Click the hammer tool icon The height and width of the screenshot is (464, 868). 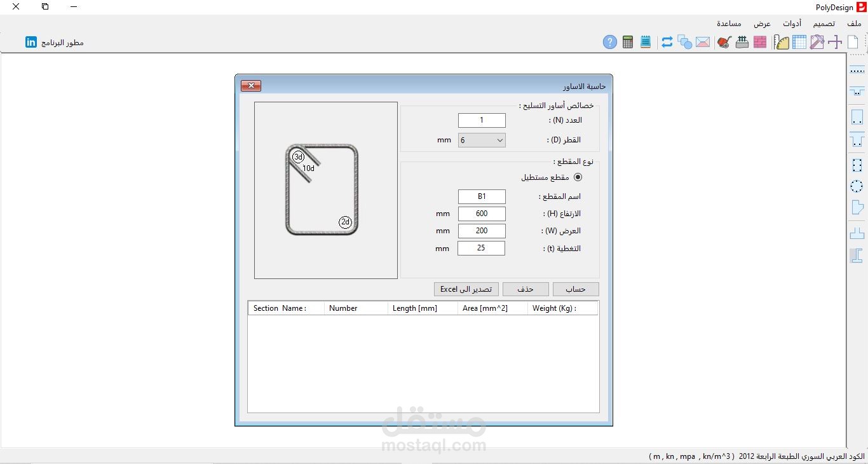817,43
